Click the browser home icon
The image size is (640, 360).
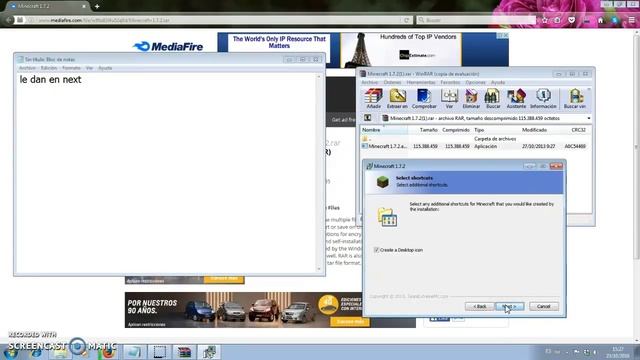coord(600,20)
